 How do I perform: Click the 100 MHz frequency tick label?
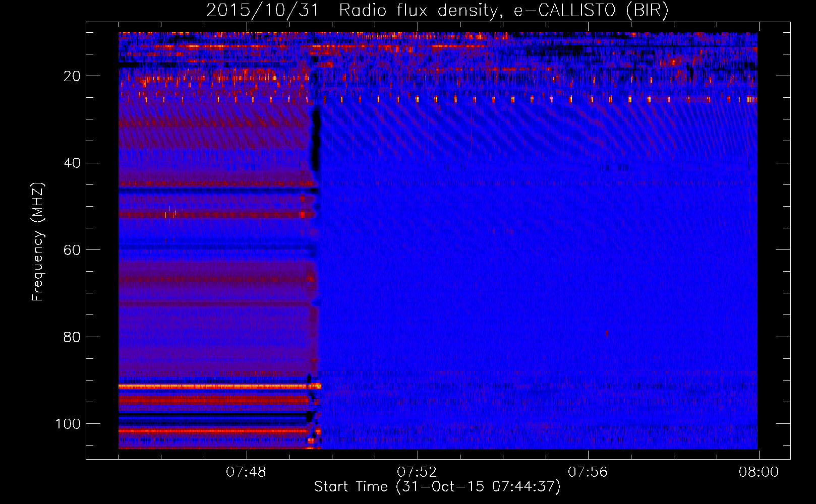tap(68, 424)
